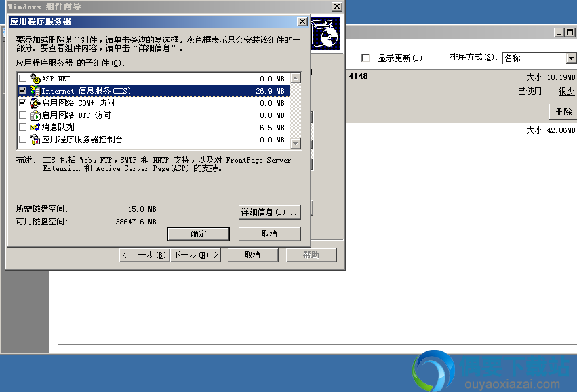Select the 消息队列 row text
The image size is (577, 392).
[58, 128]
